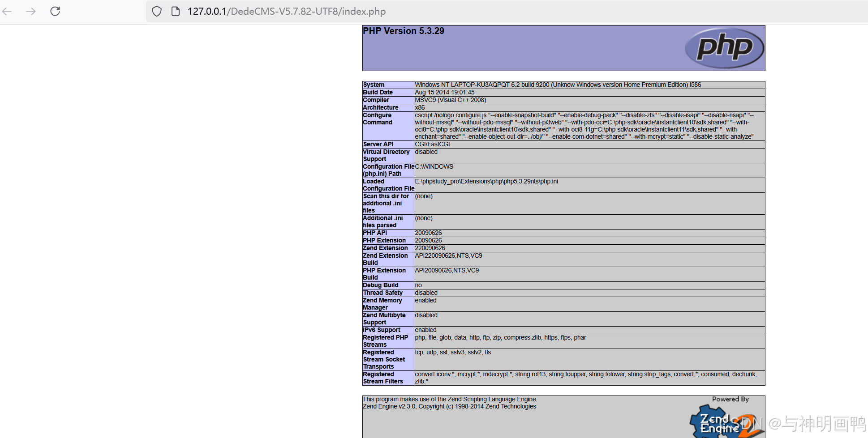
Task: Select the Build Date label
Action: [378, 92]
